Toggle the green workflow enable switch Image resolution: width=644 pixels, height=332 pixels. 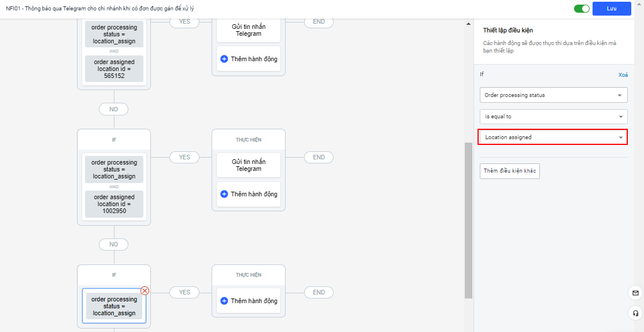click(x=582, y=9)
